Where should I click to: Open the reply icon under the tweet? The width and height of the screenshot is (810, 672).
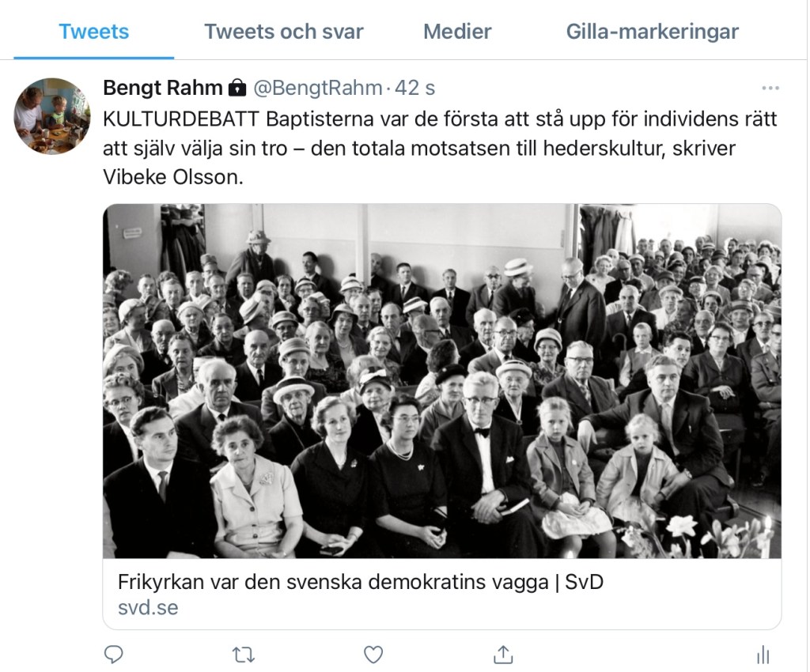click(114, 655)
